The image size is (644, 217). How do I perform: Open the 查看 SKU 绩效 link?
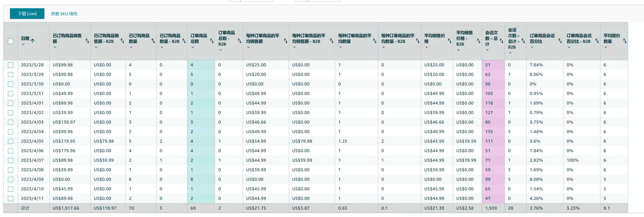[x=64, y=14]
